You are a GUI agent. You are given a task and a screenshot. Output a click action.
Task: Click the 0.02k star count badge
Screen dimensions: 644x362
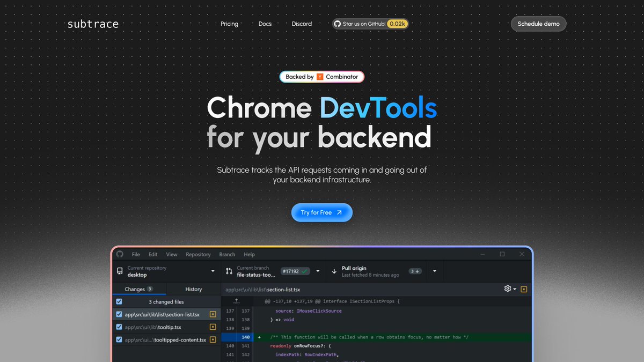pyautogui.click(x=398, y=24)
